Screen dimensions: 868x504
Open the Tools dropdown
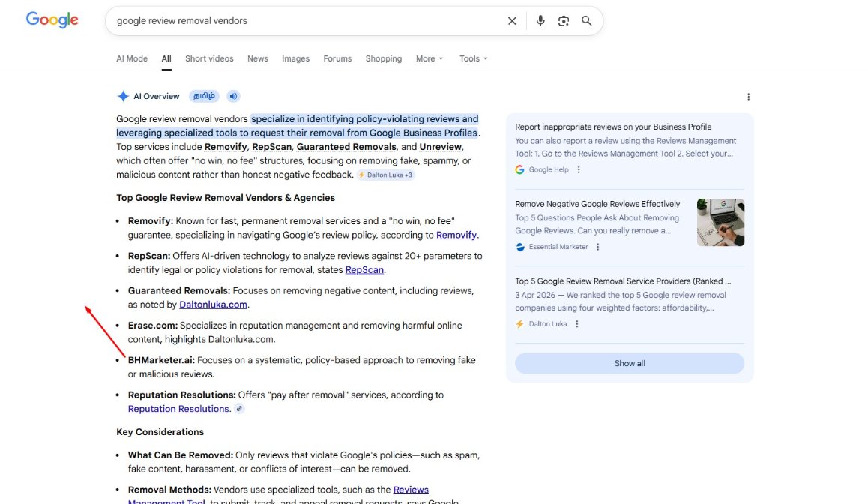(x=473, y=58)
